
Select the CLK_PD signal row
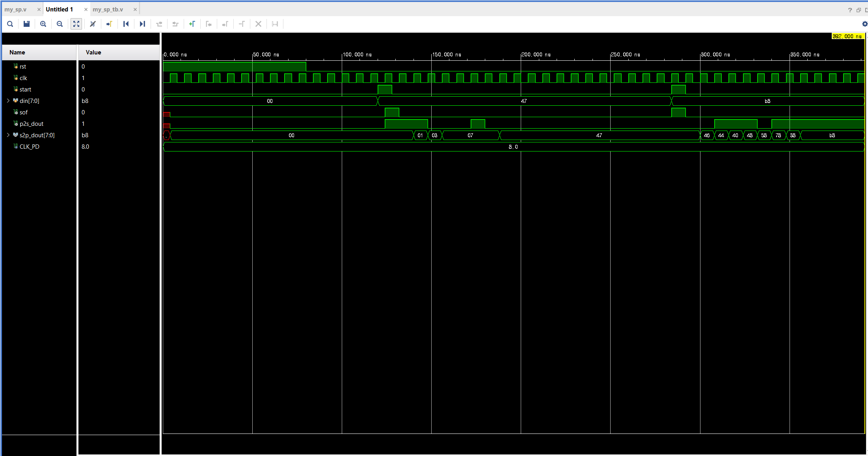(x=30, y=147)
